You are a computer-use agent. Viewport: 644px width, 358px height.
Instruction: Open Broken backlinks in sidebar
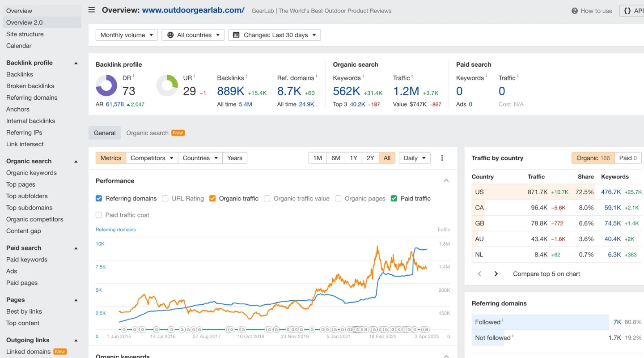point(30,86)
